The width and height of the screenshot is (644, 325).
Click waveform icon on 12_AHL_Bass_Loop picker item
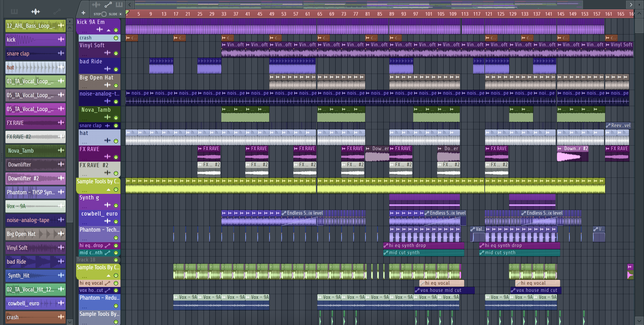click(x=61, y=25)
